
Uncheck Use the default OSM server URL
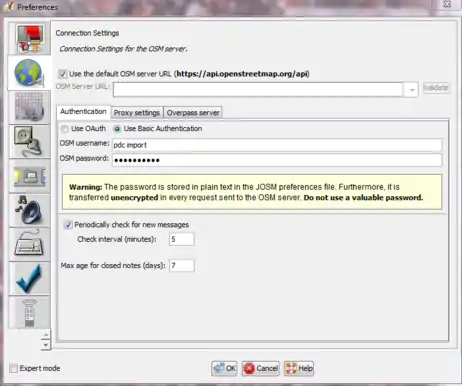point(62,74)
